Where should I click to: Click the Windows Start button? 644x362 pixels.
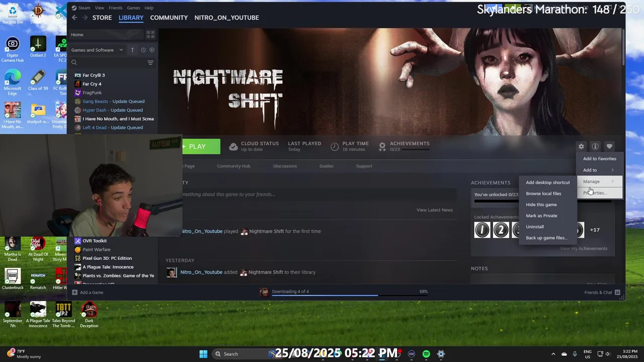click(203, 354)
